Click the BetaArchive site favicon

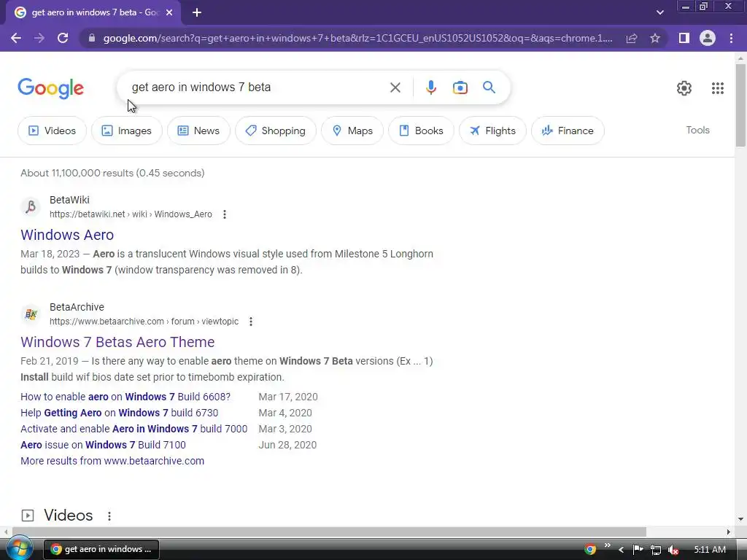(31, 314)
